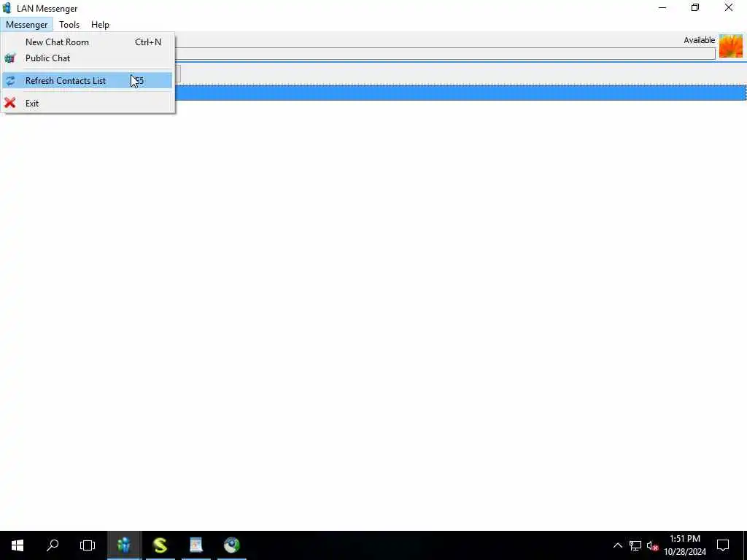Open the Help menu
The image size is (747, 560).
coord(100,24)
